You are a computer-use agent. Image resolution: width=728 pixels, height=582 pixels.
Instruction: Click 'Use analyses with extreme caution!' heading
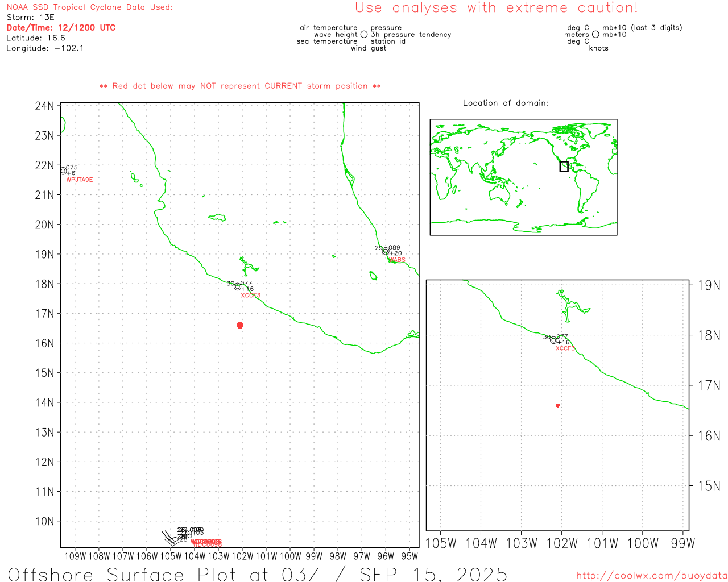pyautogui.click(x=497, y=7)
